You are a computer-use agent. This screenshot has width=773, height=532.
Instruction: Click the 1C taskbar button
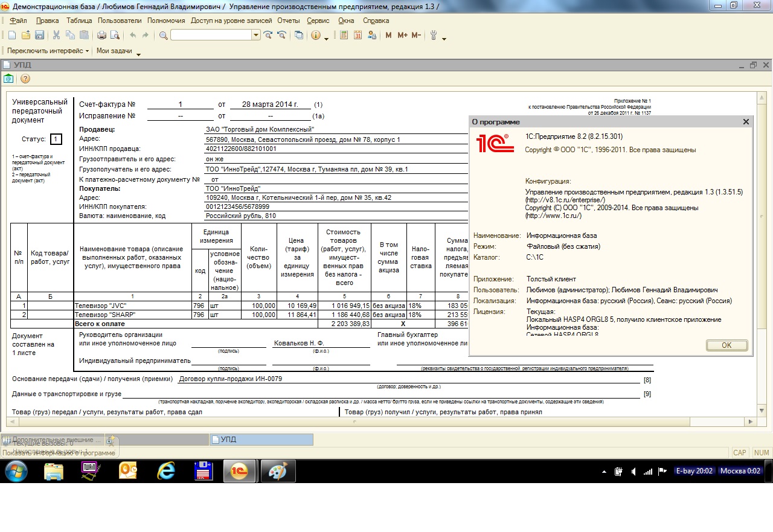coord(240,471)
